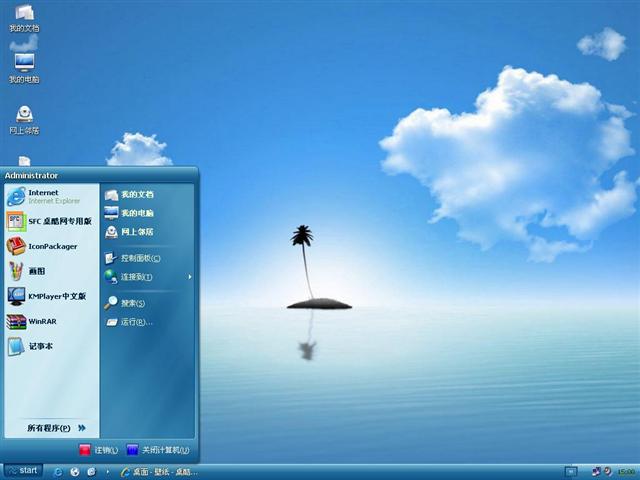Click the Internet Explorer quick launch icon

tap(58, 472)
